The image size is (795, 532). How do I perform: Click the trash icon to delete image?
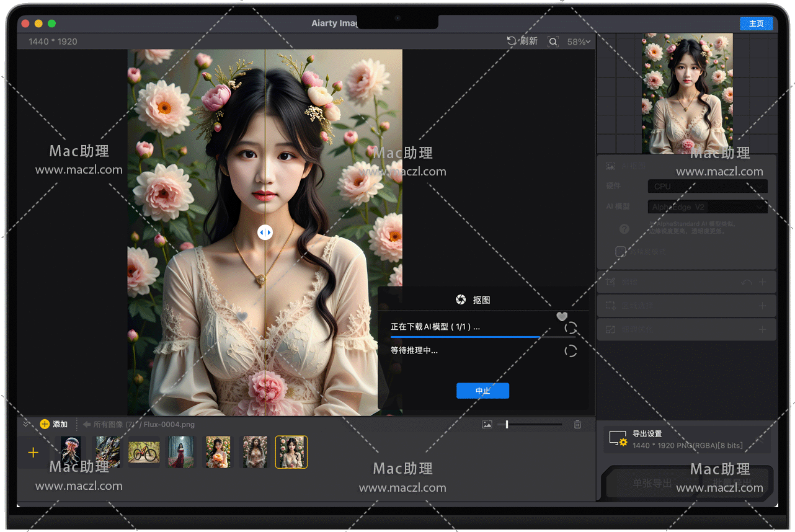pos(577,424)
